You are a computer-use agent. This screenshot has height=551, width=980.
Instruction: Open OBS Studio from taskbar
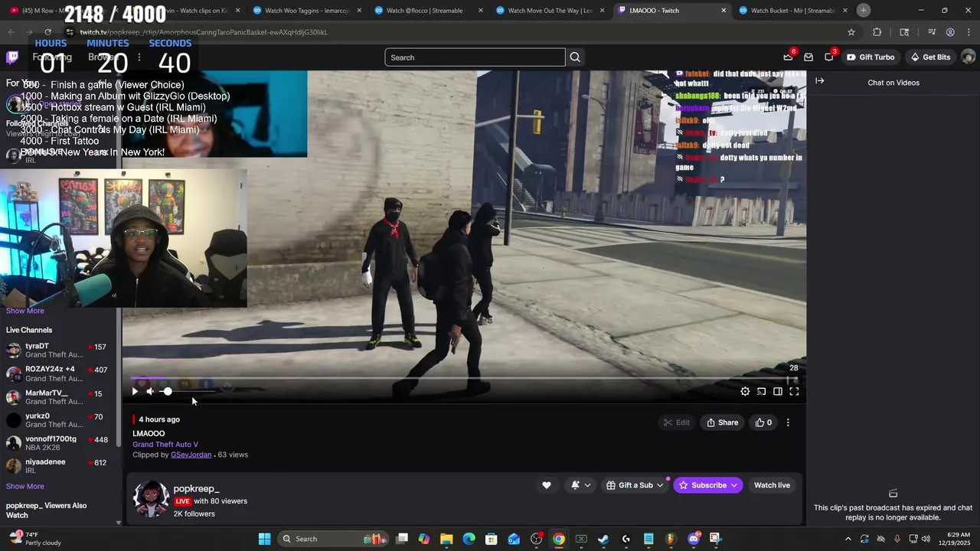coord(536,539)
